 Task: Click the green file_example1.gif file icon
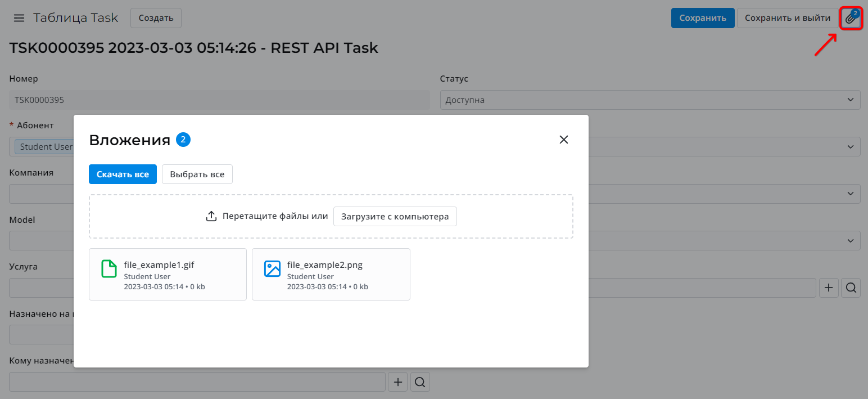pos(109,269)
